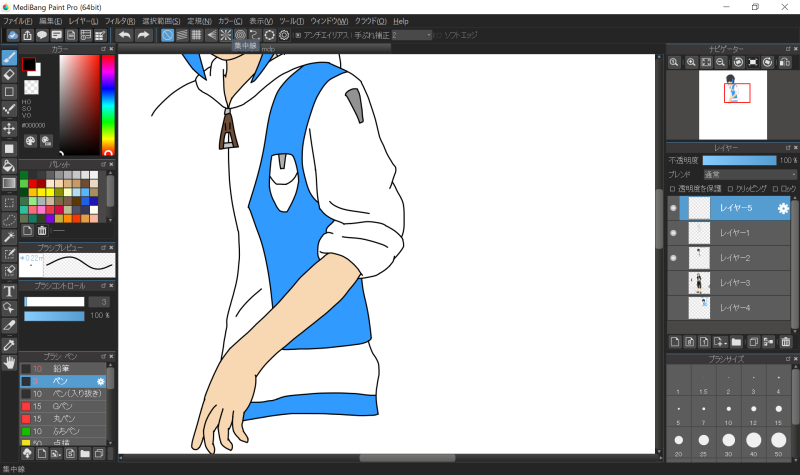
Task: Choose the Text tool
Action: pos(9,291)
